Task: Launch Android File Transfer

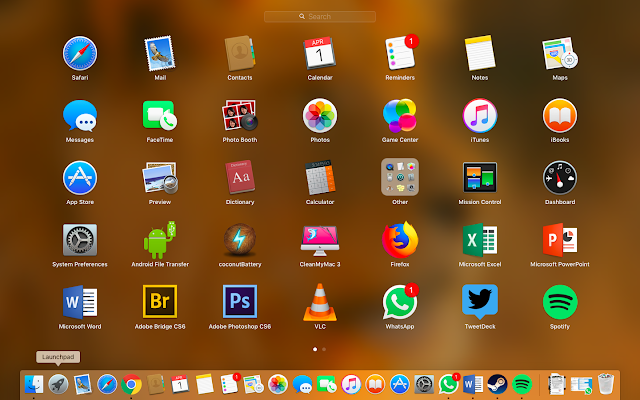Action: (160, 240)
